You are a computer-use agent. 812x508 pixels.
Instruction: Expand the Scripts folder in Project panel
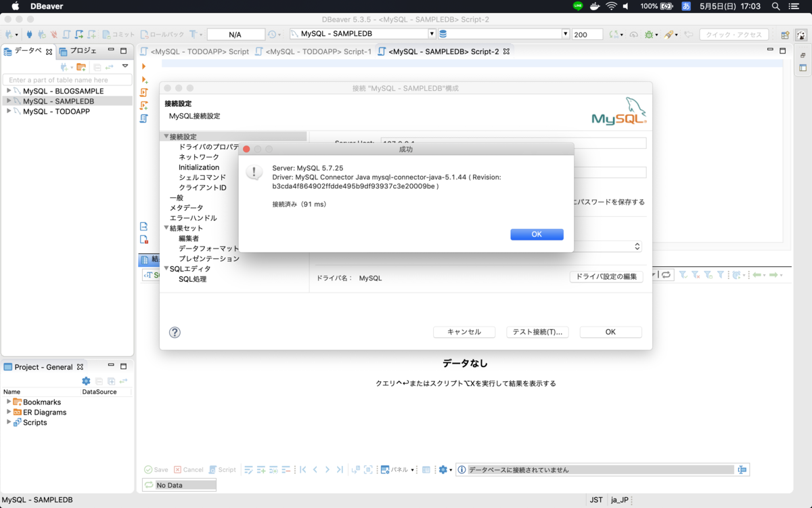[x=9, y=422]
